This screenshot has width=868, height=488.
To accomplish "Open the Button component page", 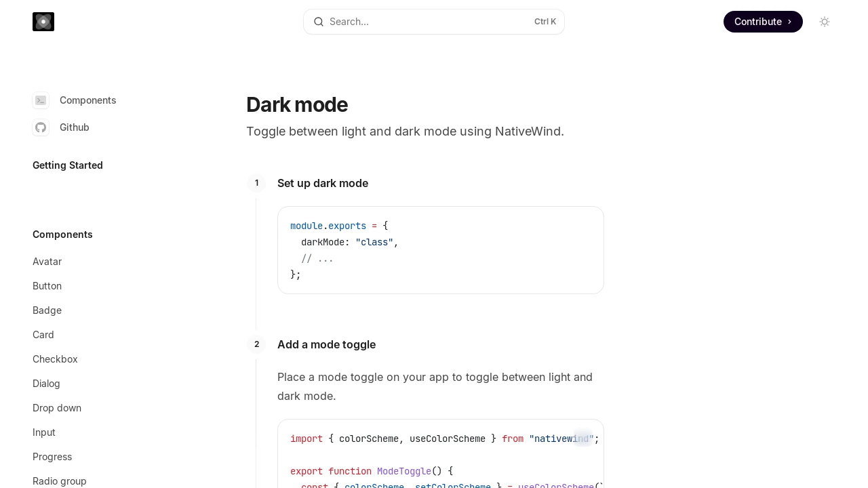I will [47, 286].
